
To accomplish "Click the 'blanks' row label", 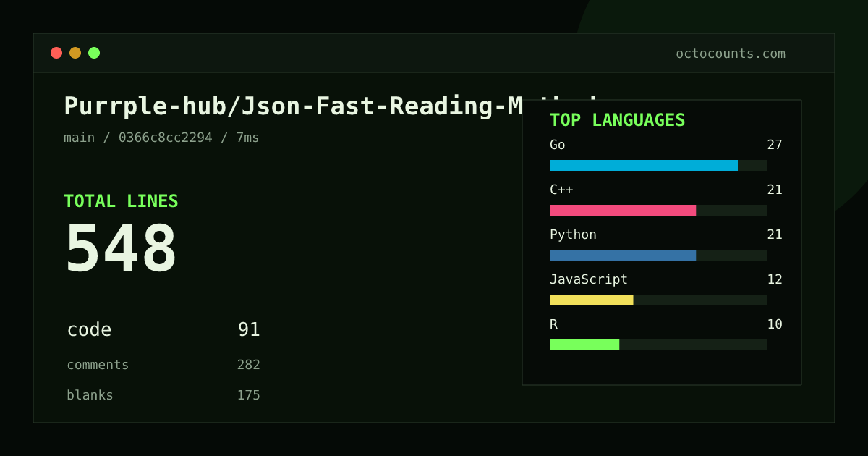I will click(x=90, y=395).
